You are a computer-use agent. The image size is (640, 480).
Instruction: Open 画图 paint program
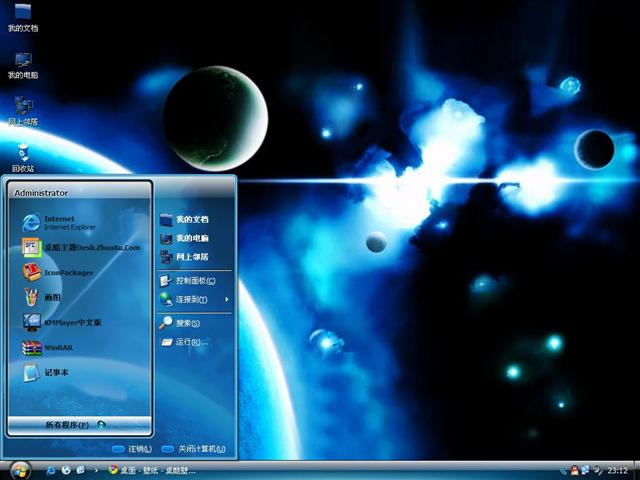pyautogui.click(x=80, y=297)
